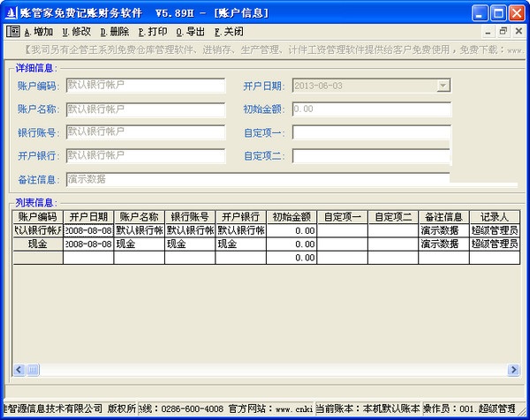Screen dimensions: 530x420
Task: Click 删除 (Delete) in the toolbar
Action: (x=115, y=32)
